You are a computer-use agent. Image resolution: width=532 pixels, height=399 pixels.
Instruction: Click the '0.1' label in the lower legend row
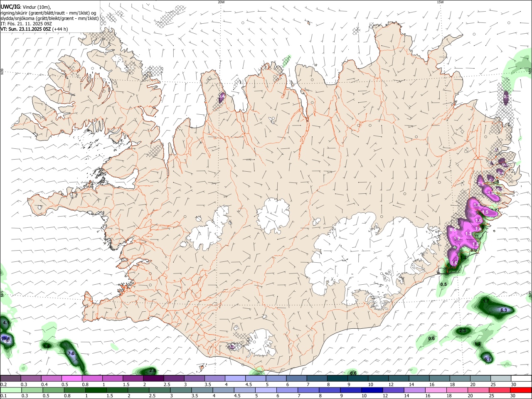click(3, 396)
